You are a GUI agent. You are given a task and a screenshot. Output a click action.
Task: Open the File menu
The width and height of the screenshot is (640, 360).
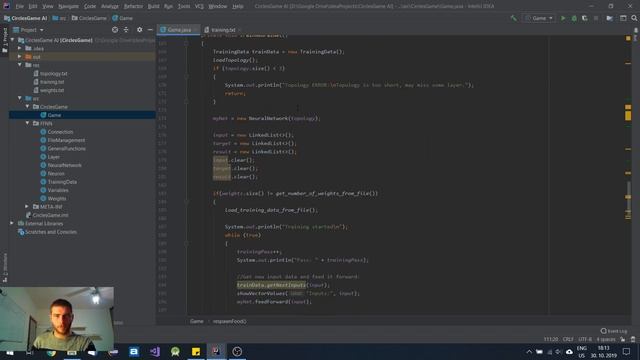tap(20, 7)
